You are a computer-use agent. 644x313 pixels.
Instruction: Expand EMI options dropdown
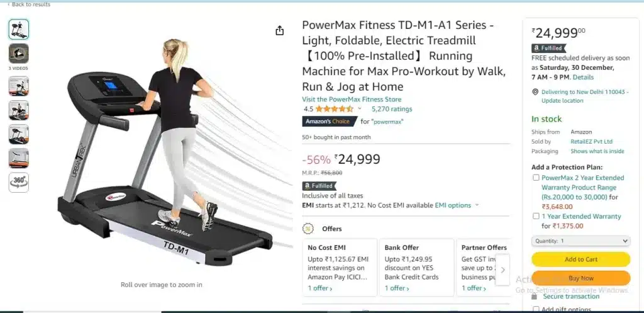(457, 205)
